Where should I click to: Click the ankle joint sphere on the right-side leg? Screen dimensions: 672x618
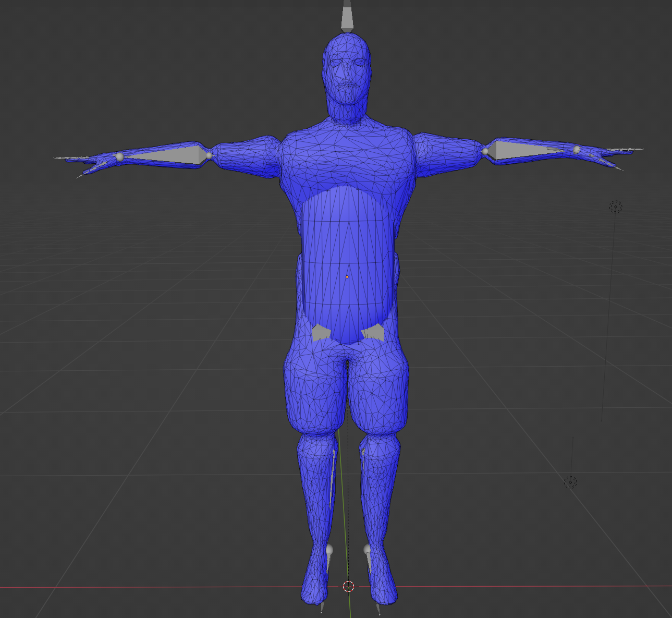coord(367,549)
